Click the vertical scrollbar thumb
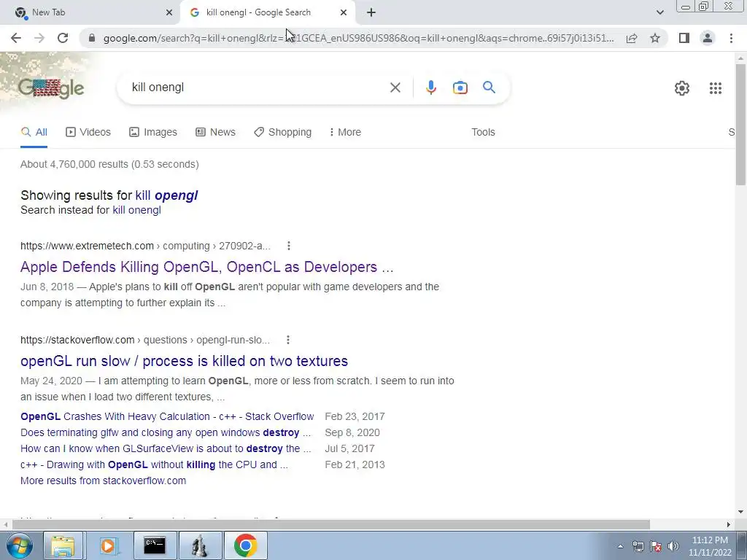Image resolution: width=747 pixels, height=560 pixels. (x=740, y=124)
